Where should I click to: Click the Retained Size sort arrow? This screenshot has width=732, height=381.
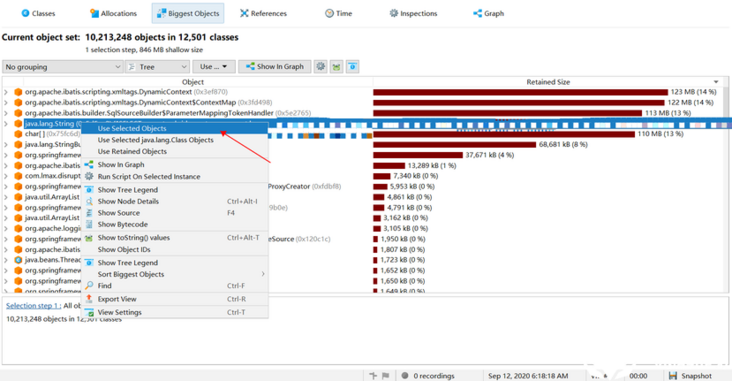pyautogui.click(x=716, y=82)
